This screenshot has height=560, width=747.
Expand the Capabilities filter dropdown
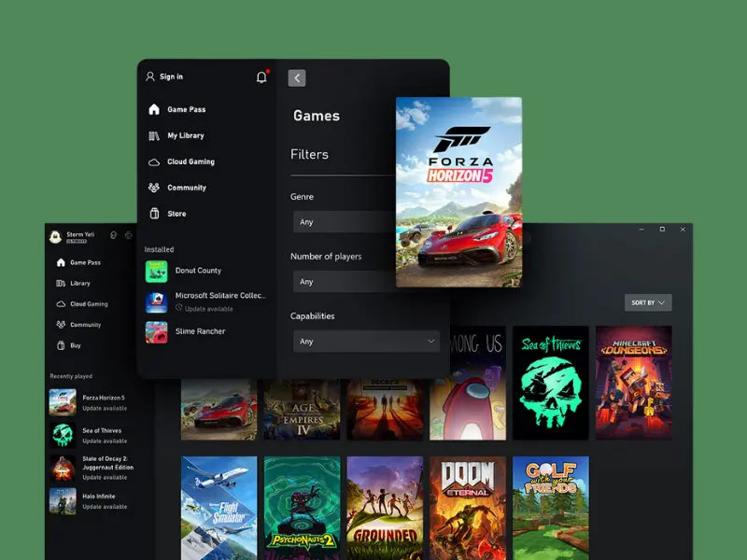365,342
